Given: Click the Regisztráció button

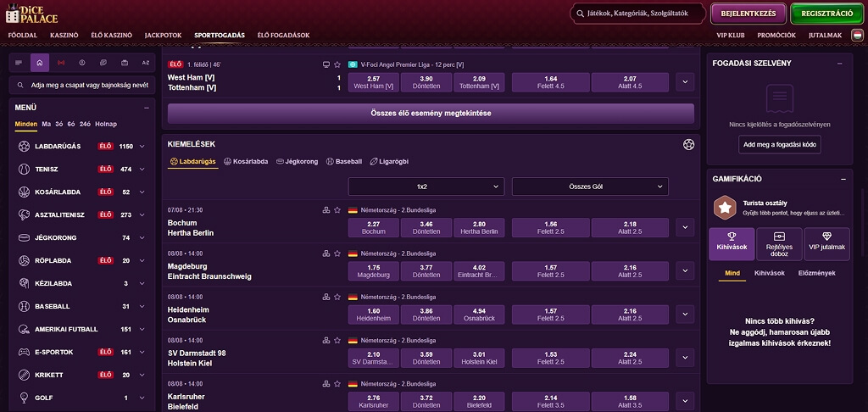Looking at the screenshot, I should coord(827,14).
